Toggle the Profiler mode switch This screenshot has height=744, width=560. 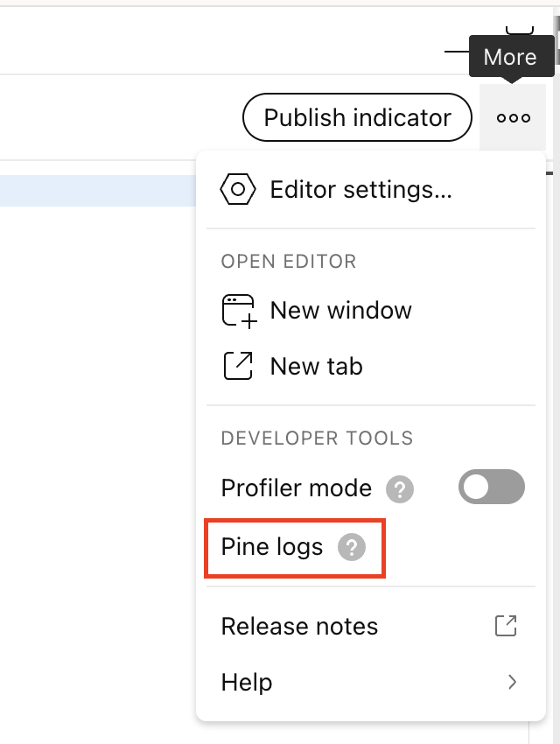point(491,488)
